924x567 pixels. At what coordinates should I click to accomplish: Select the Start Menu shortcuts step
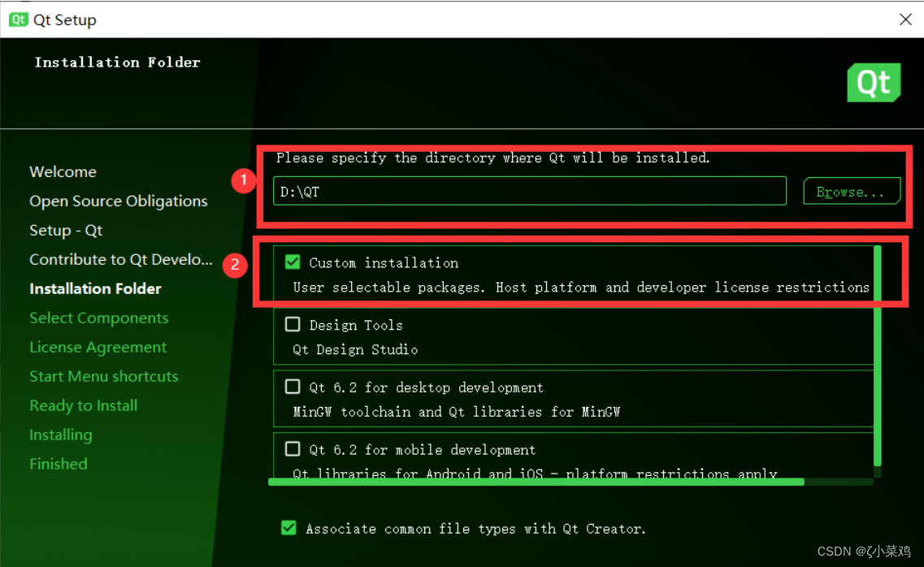point(104,376)
